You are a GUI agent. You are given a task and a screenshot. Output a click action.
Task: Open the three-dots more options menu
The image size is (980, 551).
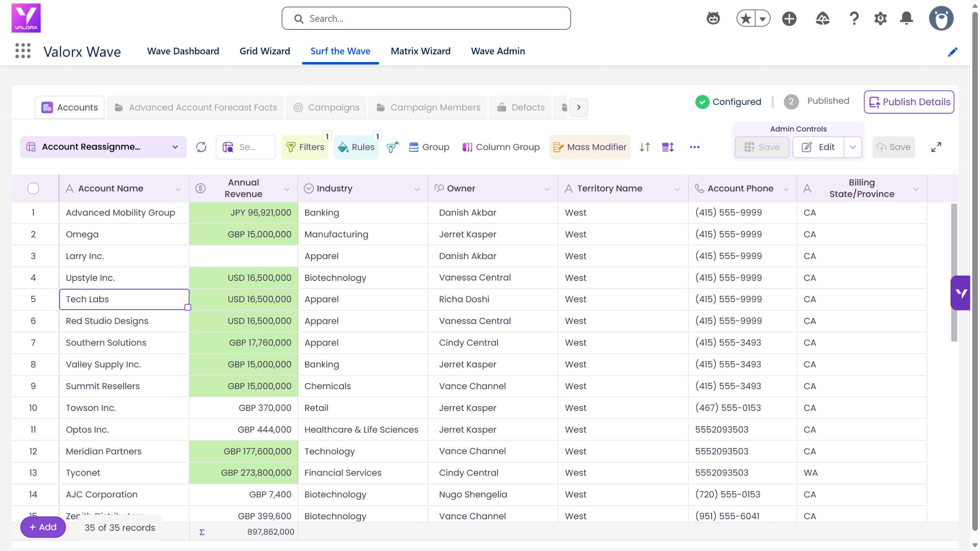(x=694, y=147)
